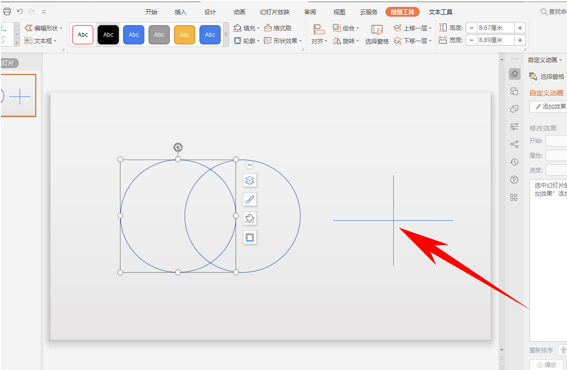Apply black Abc shape style

coord(108,35)
